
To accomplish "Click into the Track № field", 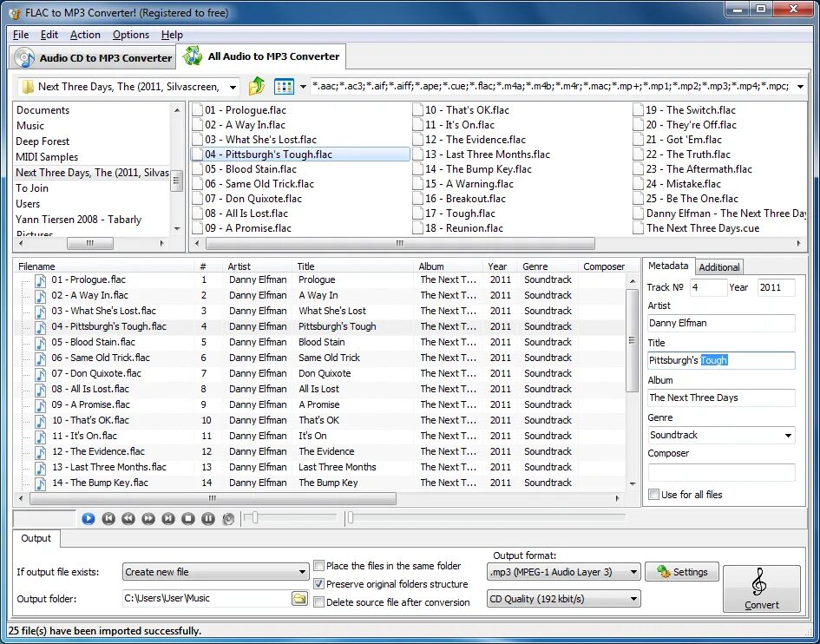I will coord(709,287).
